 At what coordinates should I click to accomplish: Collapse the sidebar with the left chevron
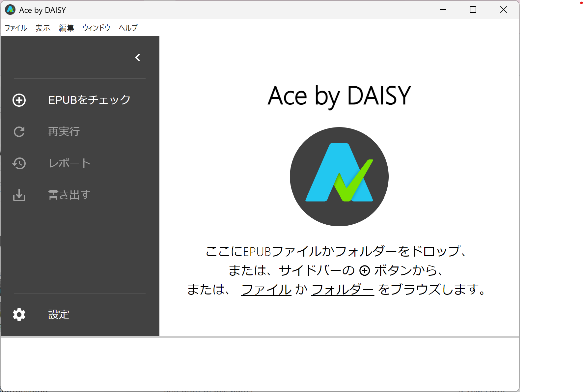coord(138,57)
